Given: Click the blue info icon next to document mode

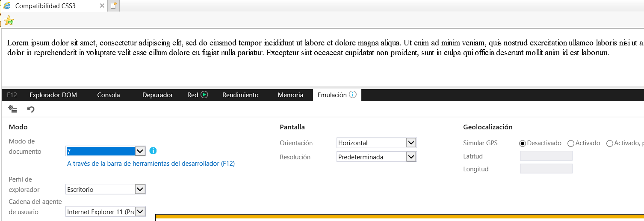Looking at the screenshot, I should [153, 151].
